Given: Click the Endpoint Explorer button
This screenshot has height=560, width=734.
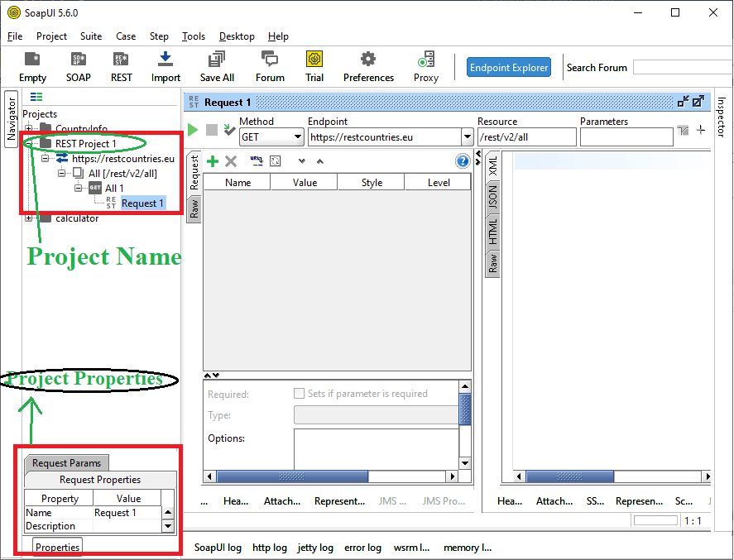Looking at the screenshot, I should point(509,67).
